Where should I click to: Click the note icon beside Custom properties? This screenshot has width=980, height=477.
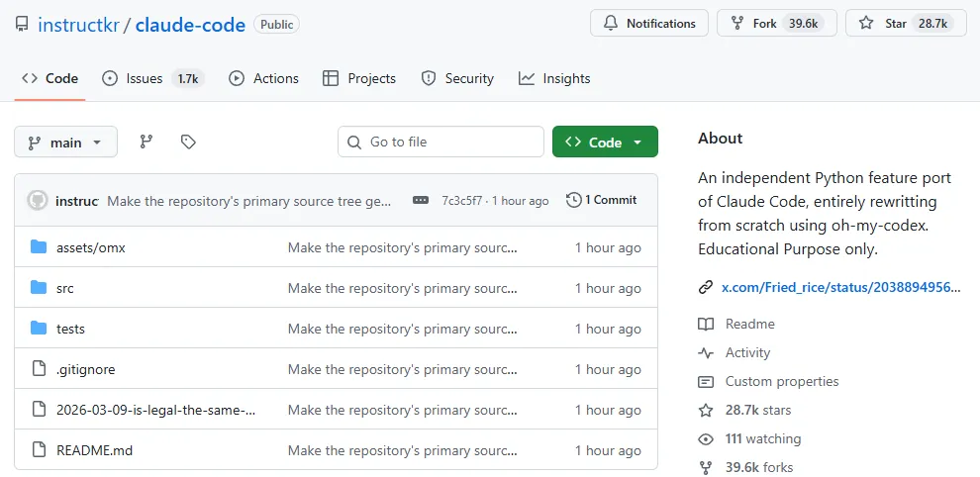coord(706,381)
